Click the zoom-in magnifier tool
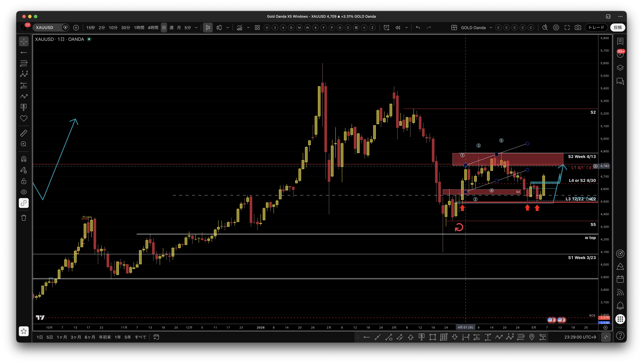 click(x=24, y=144)
